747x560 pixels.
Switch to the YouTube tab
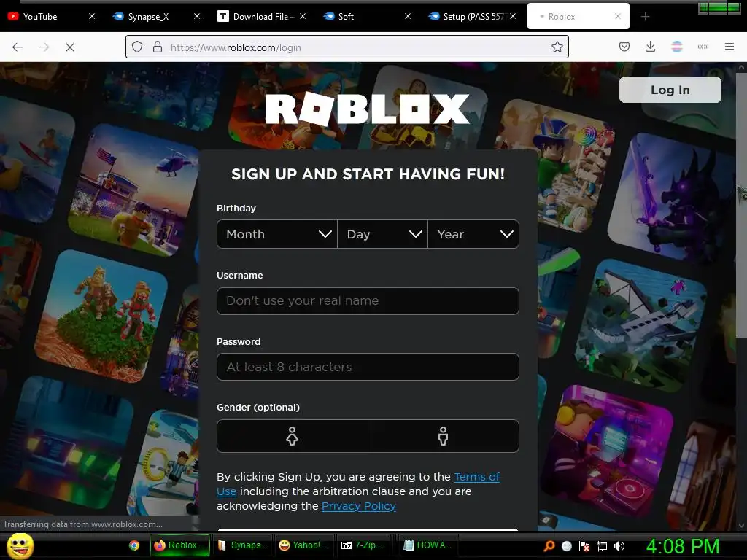point(51,17)
